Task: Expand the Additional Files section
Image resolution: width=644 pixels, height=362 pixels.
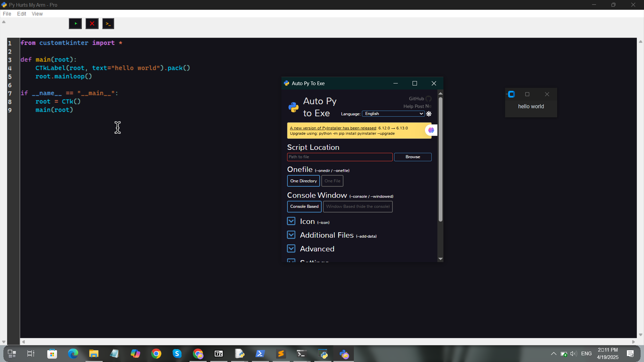Action: click(291, 235)
